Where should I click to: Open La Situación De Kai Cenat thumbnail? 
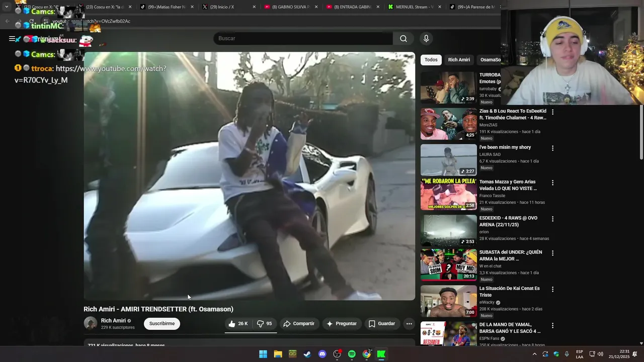[x=448, y=301]
